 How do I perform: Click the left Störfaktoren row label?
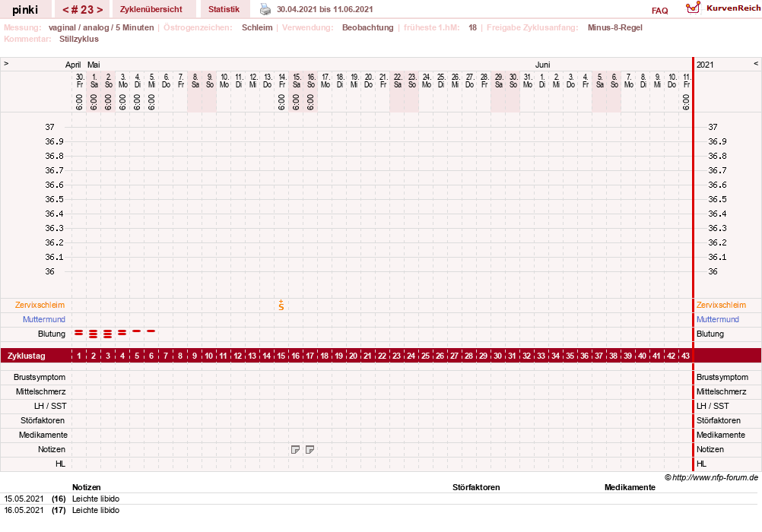43,421
